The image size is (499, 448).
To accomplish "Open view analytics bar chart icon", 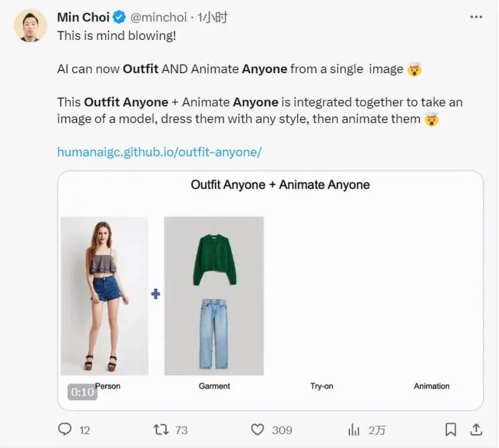I will 354,430.
